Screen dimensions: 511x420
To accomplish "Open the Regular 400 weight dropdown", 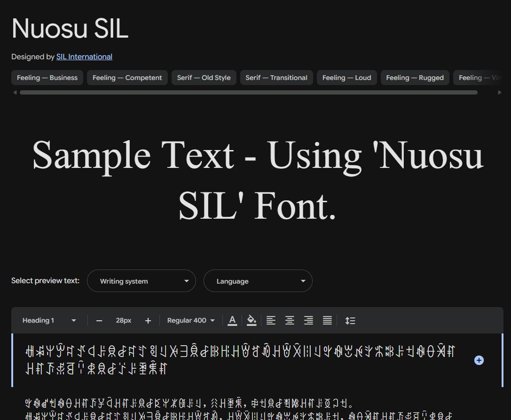I will click(191, 321).
